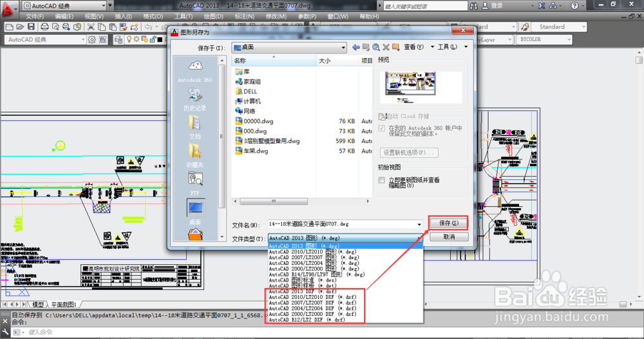This screenshot has width=644, height=339.
Task: Open 收藏夹 in the places sidebar
Action: click(195, 156)
